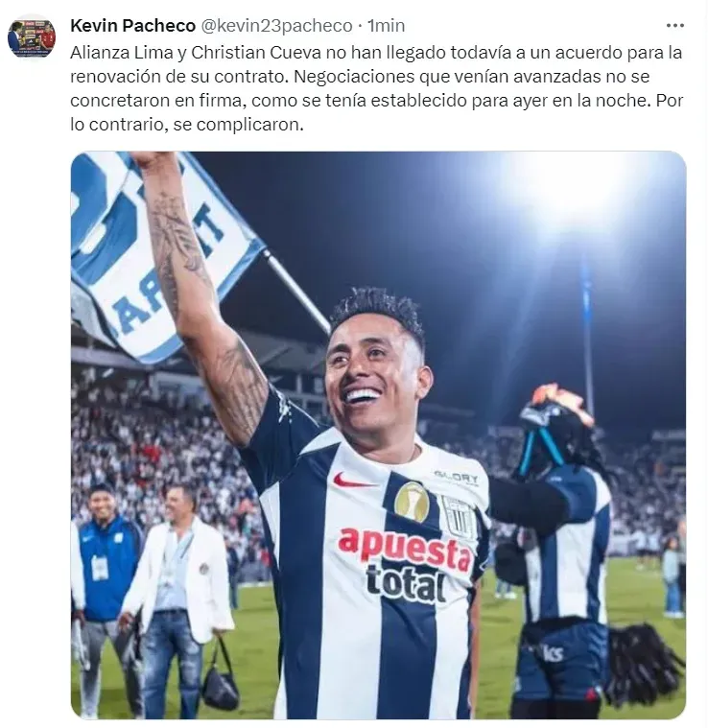The height and width of the screenshot is (728, 708).
Task: Open Kevin Pacheco's profile avatar
Action: (32, 38)
